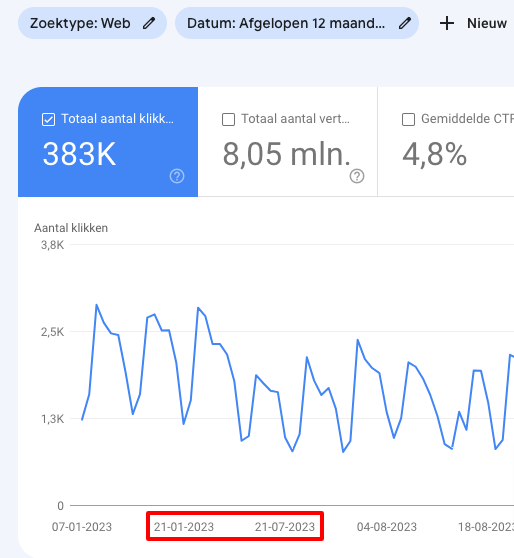Screen dimensions: 514x558
Task: Click the 04-08-2023 date label
Action: [x=387, y=527]
